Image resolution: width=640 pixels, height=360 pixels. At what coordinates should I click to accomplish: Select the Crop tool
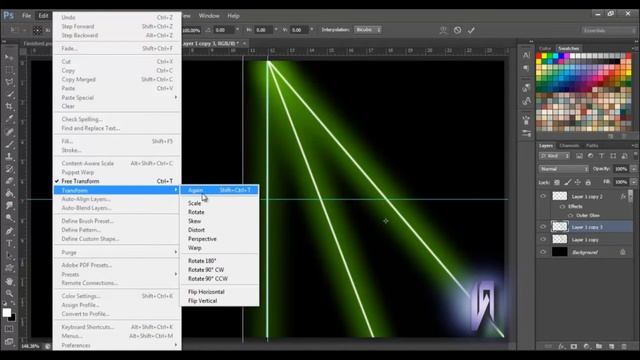[x=9, y=107]
